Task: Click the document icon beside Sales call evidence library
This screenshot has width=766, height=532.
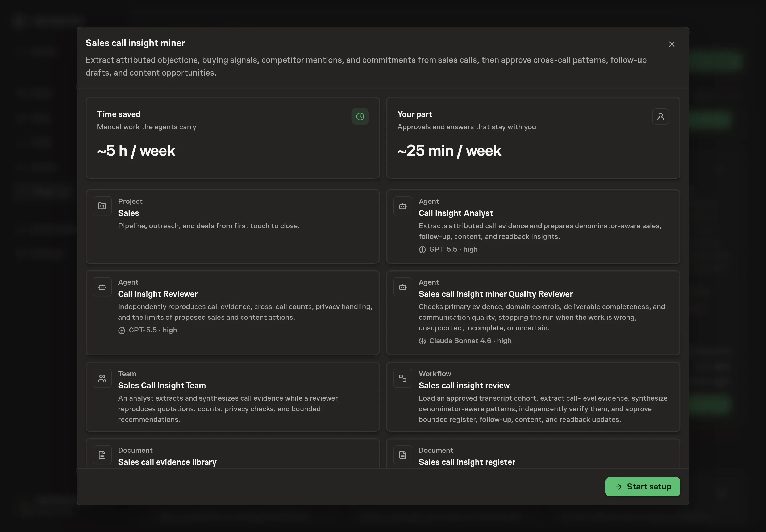Action: tap(102, 455)
